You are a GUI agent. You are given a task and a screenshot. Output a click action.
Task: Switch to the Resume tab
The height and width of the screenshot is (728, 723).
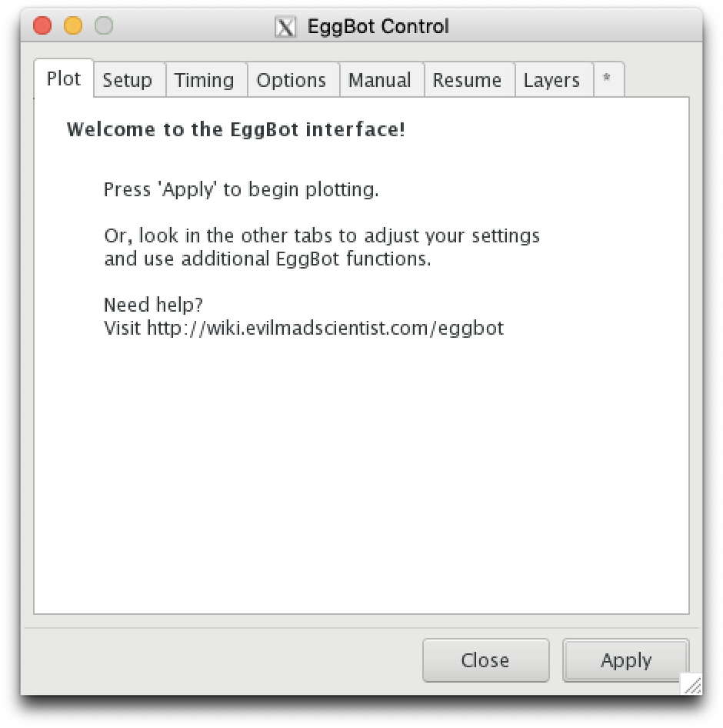[468, 80]
